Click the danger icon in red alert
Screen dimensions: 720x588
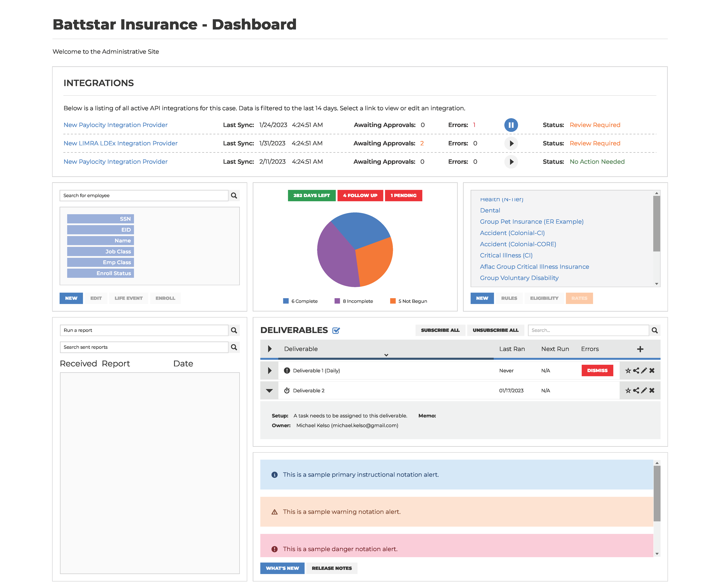coord(275,549)
